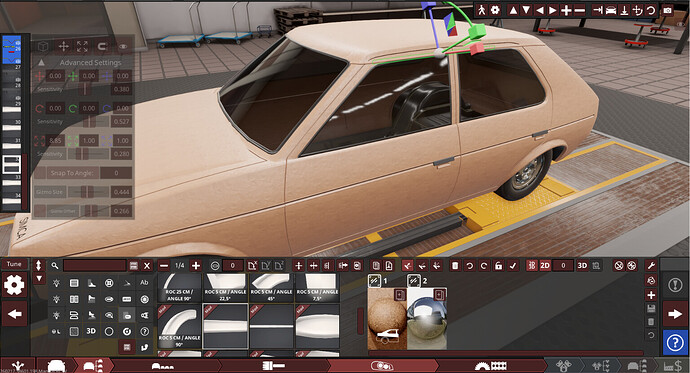This screenshot has width=690, height=373.
Task: Select the 3D fixture category
Action: (x=91, y=331)
